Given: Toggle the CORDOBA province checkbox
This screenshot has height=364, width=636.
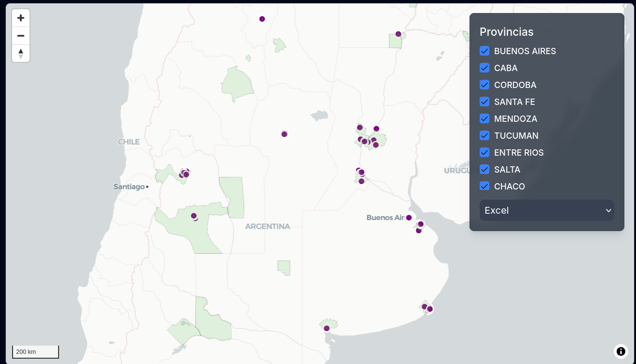Looking at the screenshot, I should click(485, 85).
